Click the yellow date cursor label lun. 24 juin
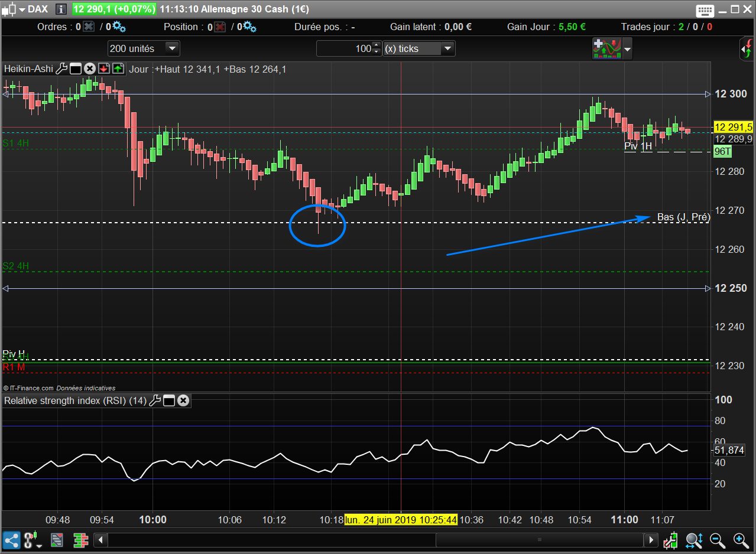This screenshot has width=756, height=554. coord(401,520)
